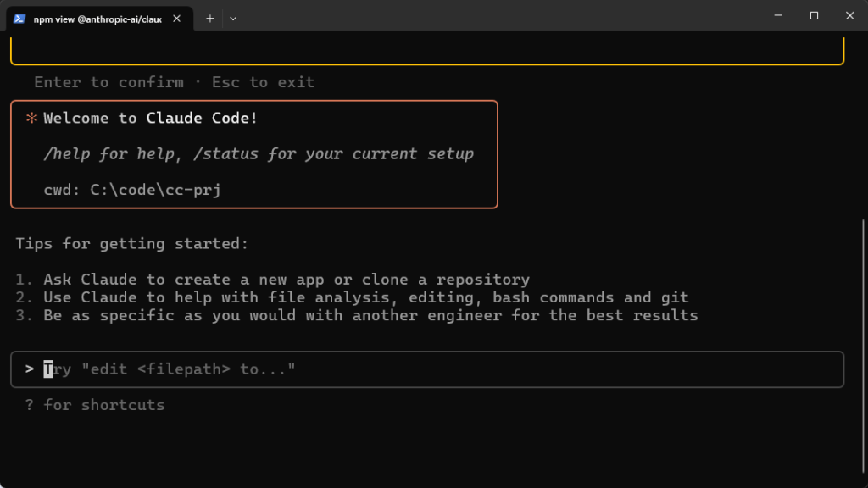Minimize the terminal window
868x488 pixels.
[778, 15]
